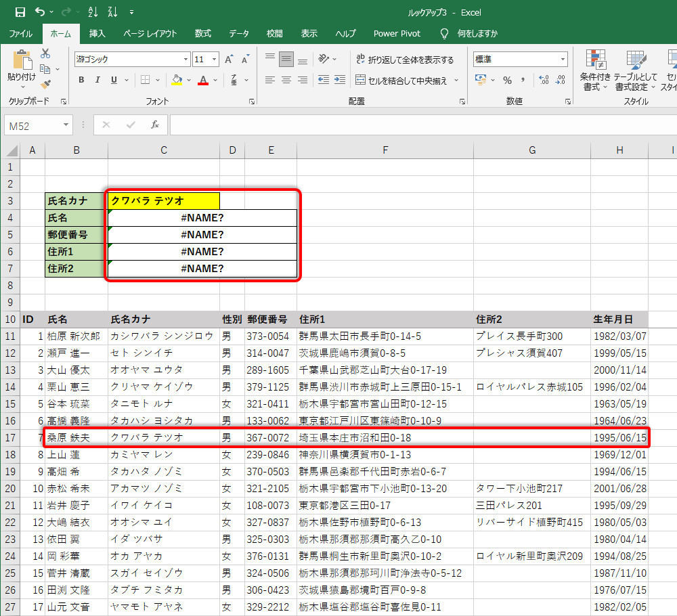677x616 pixels.
Task: Decrease decimal places shown
Action: (560, 80)
